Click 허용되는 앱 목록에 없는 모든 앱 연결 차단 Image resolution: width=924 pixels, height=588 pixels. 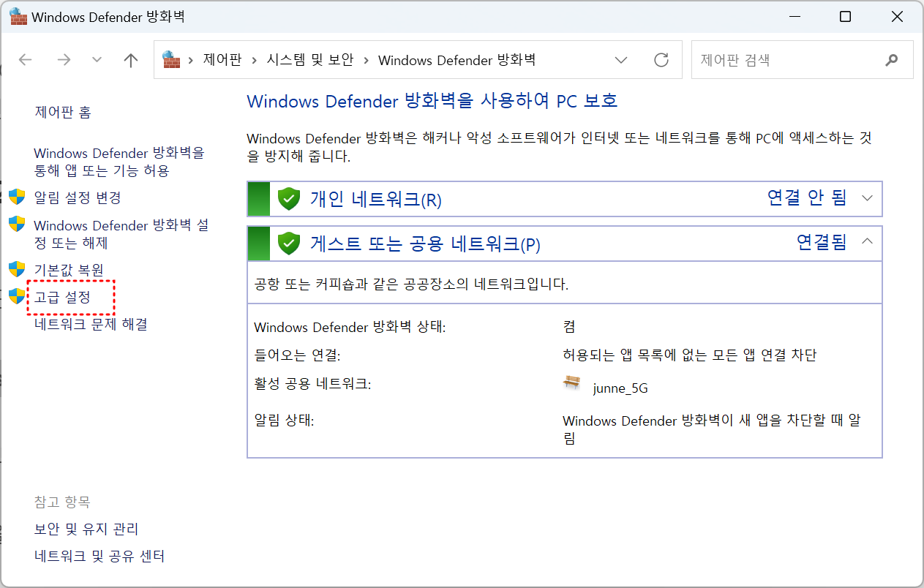coord(689,355)
